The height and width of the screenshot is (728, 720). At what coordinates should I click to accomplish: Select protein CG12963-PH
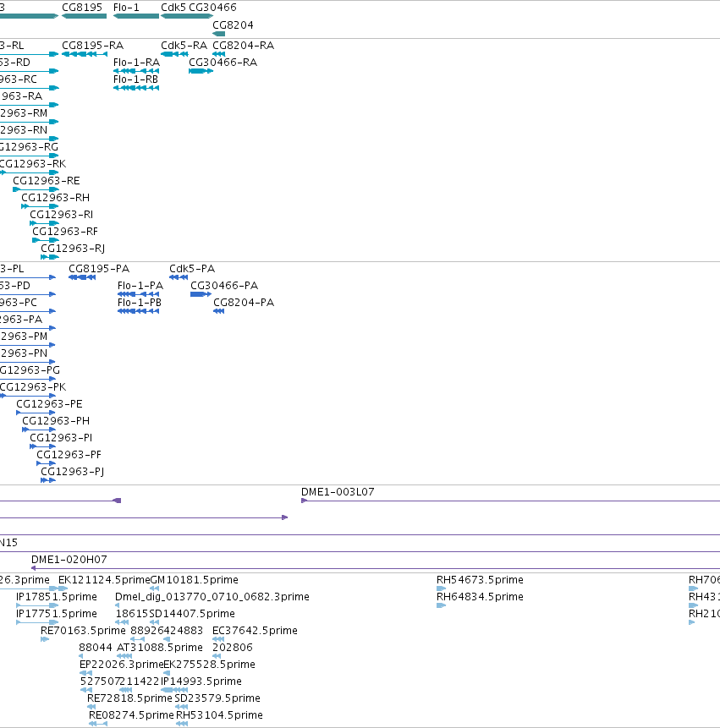(x=39, y=430)
